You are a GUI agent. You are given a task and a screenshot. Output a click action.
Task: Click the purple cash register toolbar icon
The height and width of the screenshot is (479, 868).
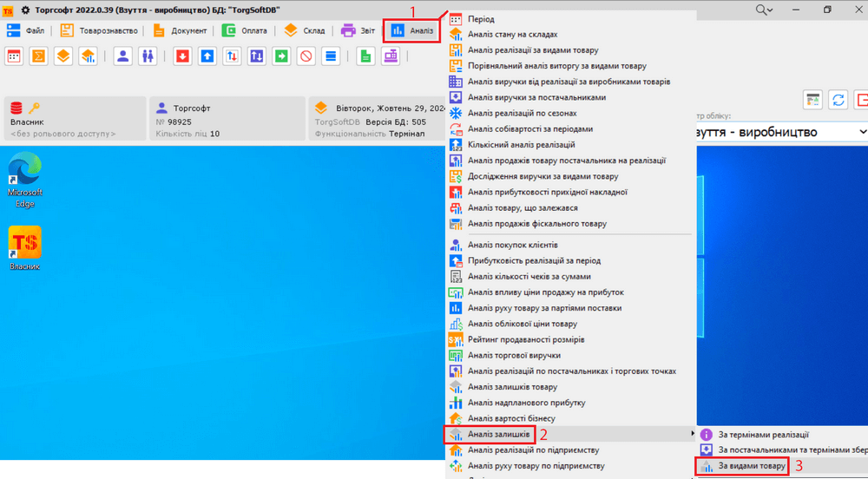point(391,56)
